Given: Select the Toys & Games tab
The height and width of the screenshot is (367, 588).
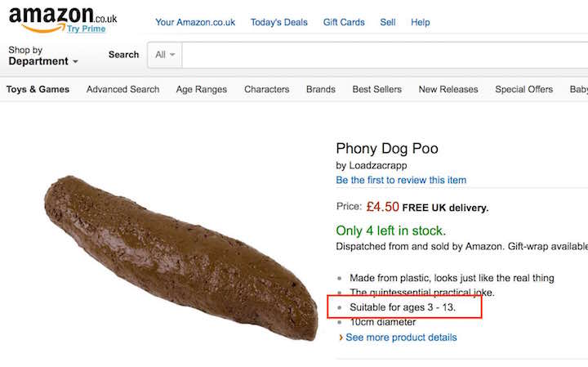Looking at the screenshot, I should 38,90.
